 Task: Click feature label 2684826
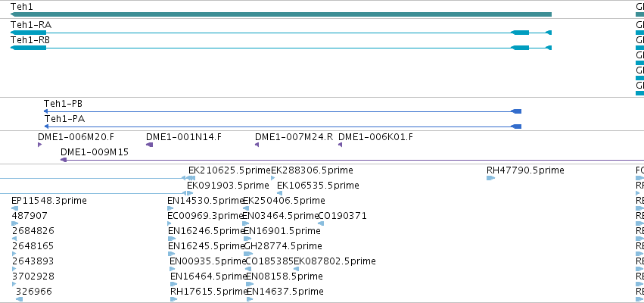[33, 231]
